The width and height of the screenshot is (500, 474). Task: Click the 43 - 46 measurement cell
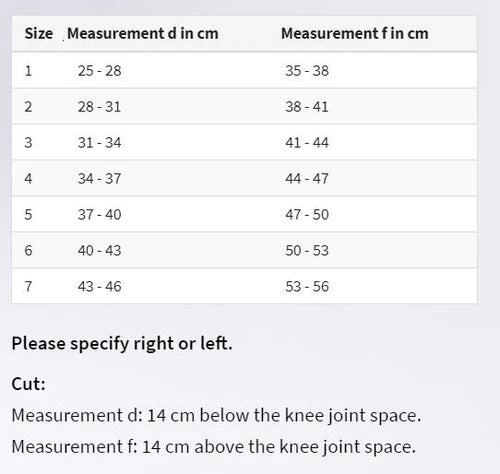point(99,286)
